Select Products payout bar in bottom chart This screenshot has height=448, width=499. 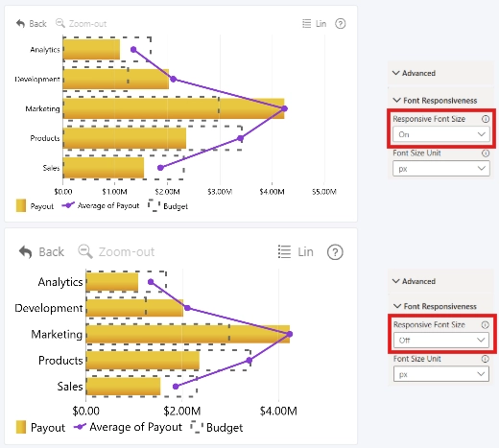coord(143,361)
